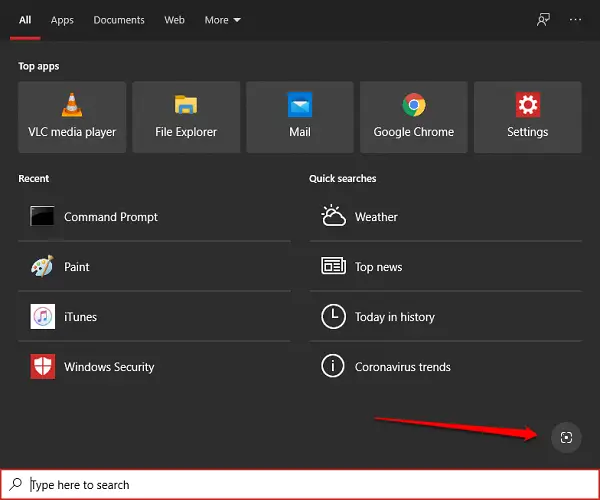Click the search with screenshot button

566,437
